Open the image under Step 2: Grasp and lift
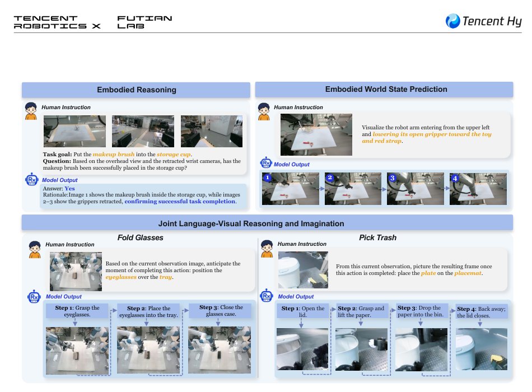The height and width of the screenshot is (392, 532). [x=361, y=349]
